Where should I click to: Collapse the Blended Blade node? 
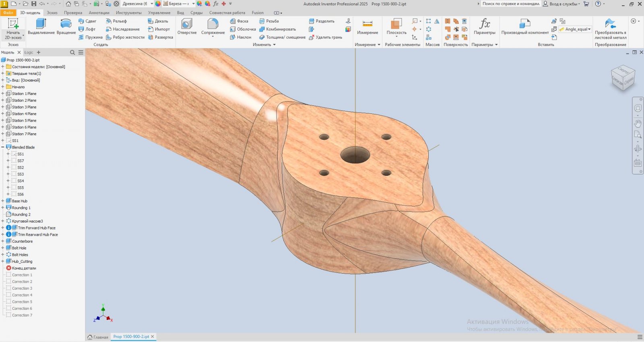pos(3,147)
